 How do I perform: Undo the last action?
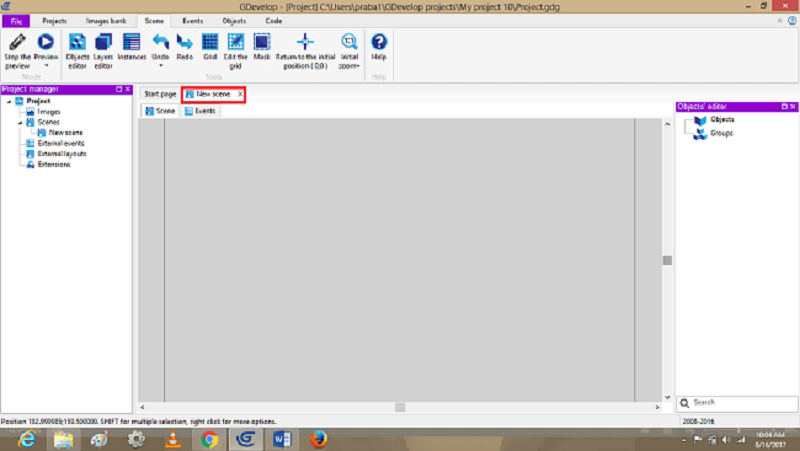point(160,43)
